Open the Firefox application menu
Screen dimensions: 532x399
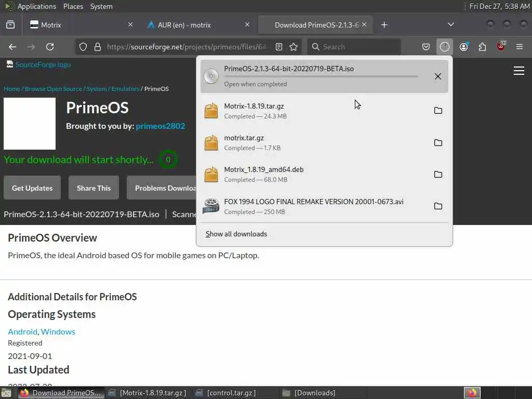click(x=520, y=47)
